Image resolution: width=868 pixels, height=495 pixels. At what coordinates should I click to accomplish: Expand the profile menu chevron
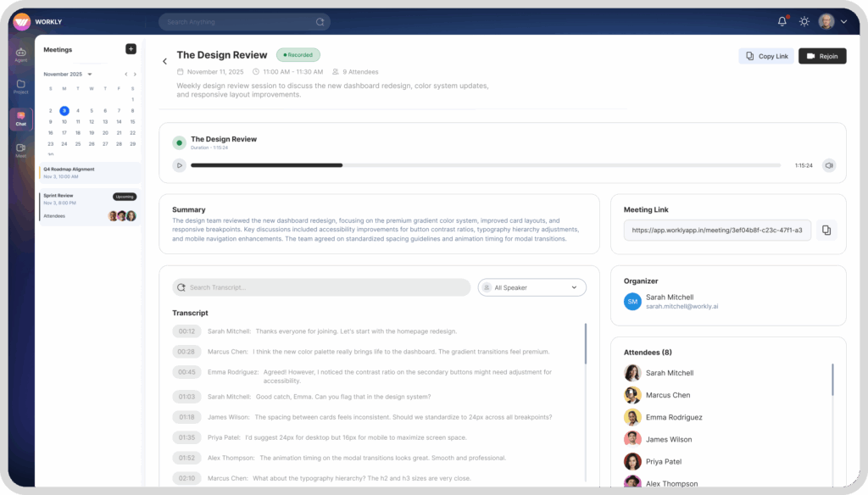[x=843, y=22]
